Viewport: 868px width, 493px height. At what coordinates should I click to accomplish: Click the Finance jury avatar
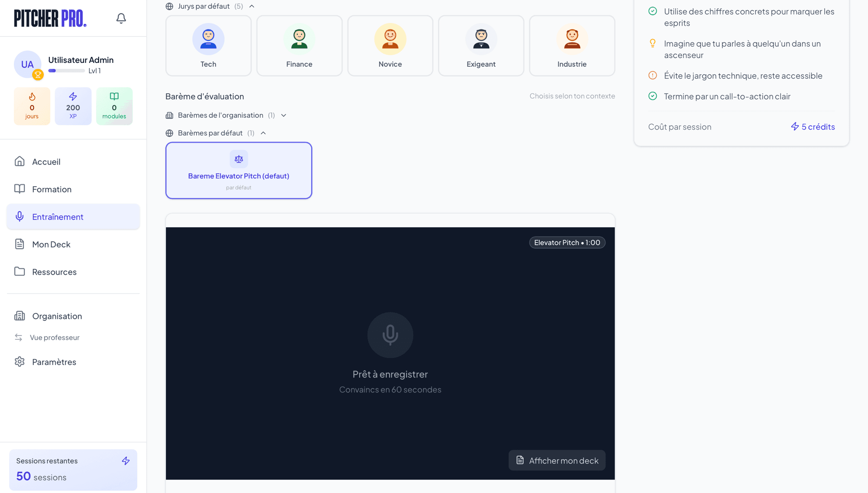pos(299,39)
